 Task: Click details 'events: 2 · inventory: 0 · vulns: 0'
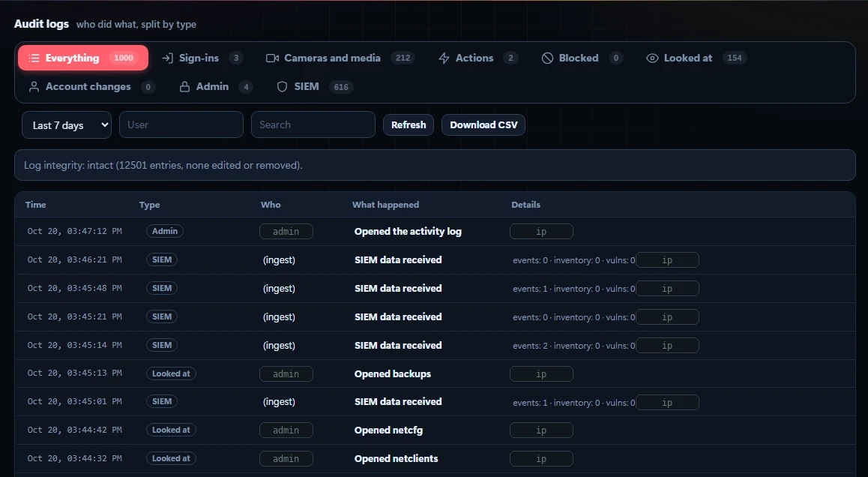(x=573, y=346)
